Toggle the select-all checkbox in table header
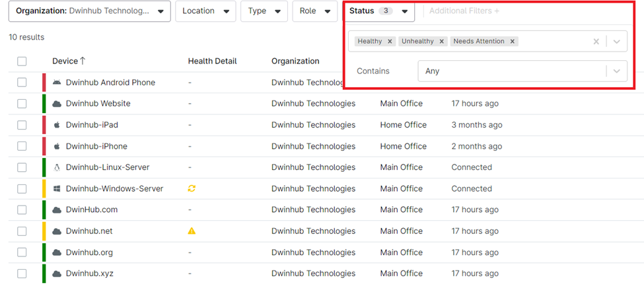644x308 pixels. 22,61
